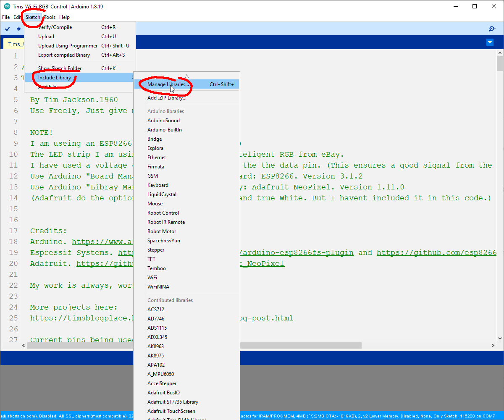Screen dimensions: 504x420
Task: Open the Tools menu
Action: point(50,17)
